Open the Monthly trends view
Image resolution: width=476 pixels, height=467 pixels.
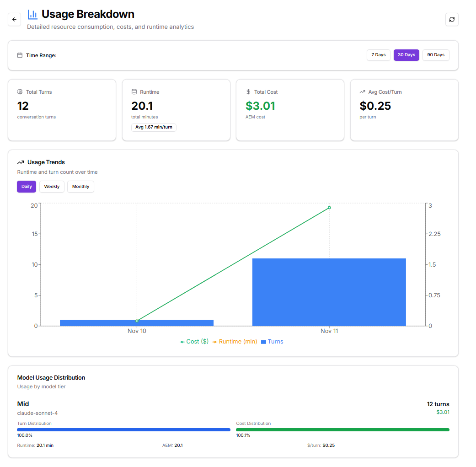tap(80, 186)
